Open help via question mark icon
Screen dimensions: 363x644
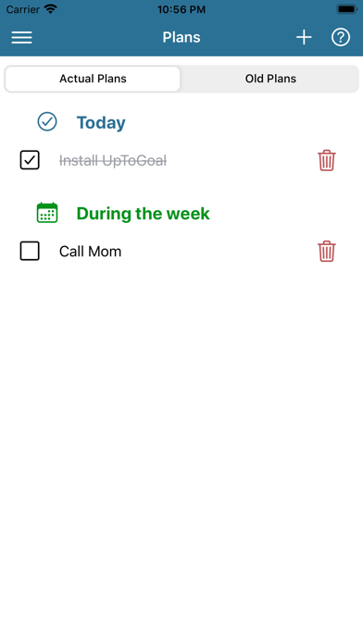coord(341,37)
